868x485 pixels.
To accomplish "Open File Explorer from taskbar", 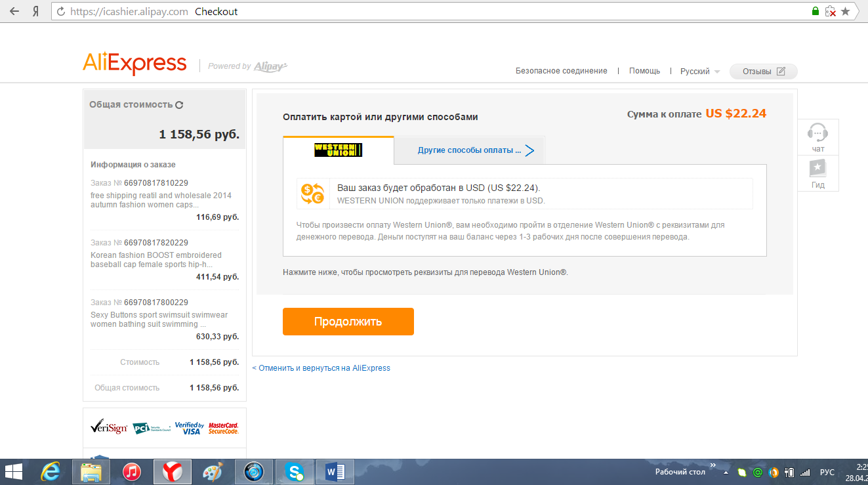I will pos(91,471).
